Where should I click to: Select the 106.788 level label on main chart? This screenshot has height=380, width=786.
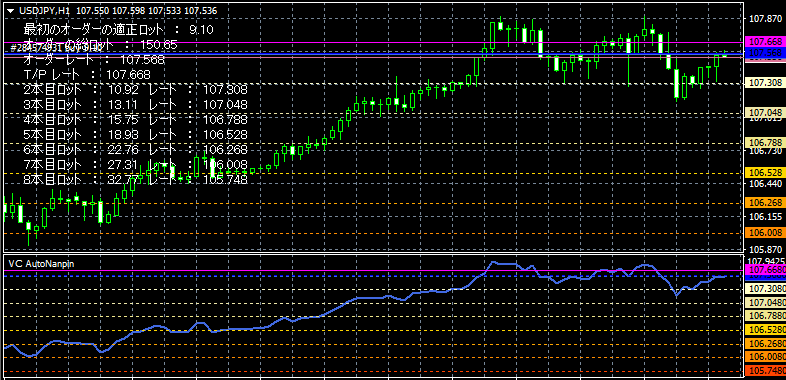(764, 143)
